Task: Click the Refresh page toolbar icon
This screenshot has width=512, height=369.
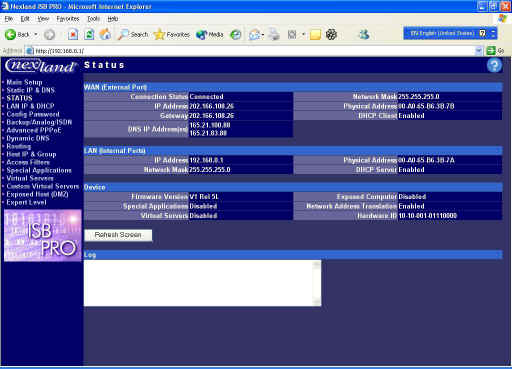Action: [89, 34]
